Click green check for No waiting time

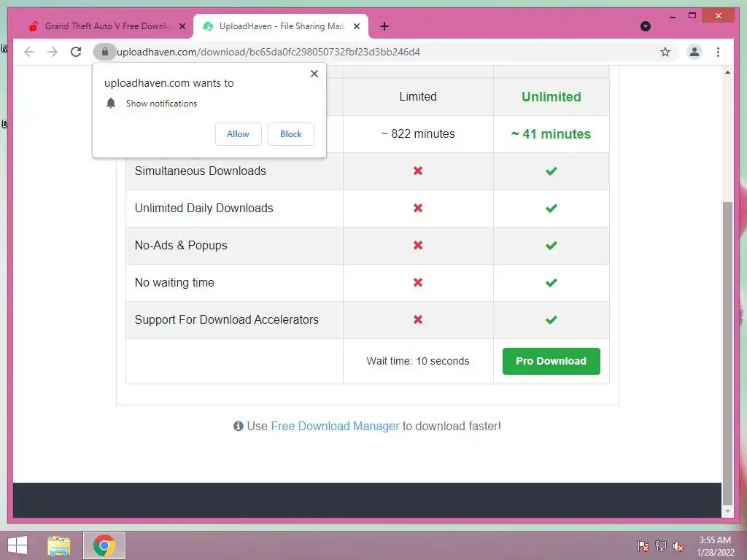[x=551, y=282]
